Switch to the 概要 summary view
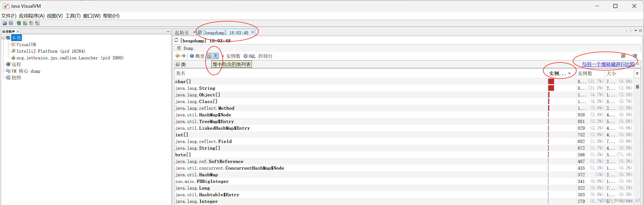 point(197,56)
